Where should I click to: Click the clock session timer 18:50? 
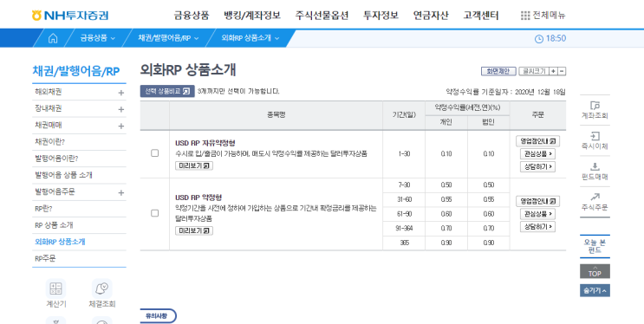pyautogui.click(x=550, y=39)
